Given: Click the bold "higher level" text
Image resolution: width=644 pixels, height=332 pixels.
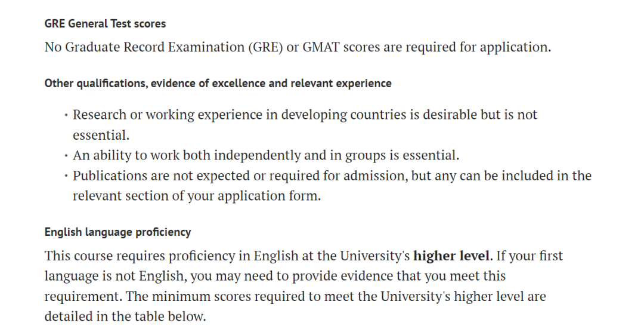Looking at the screenshot, I should (451, 256).
